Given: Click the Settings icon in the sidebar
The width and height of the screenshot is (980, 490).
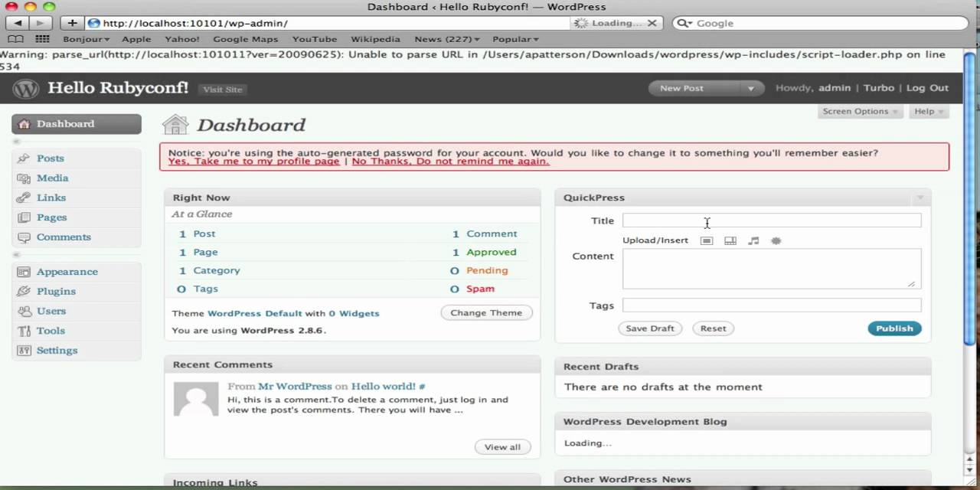Looking at the screenshot, I should coord(24,351).
